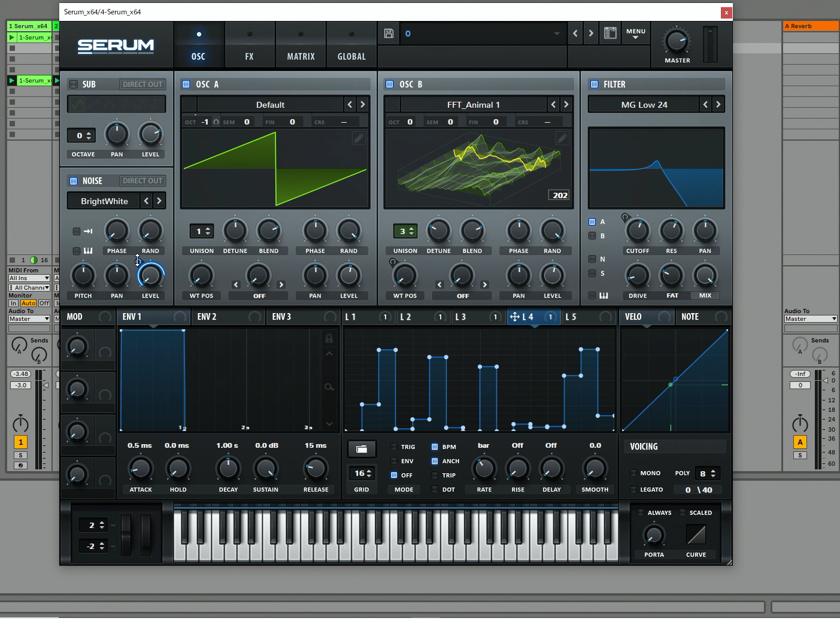Click the next arrow beside BrightWhite noise sample
This screenshot has height=619, width=840.
coord(159,201)
